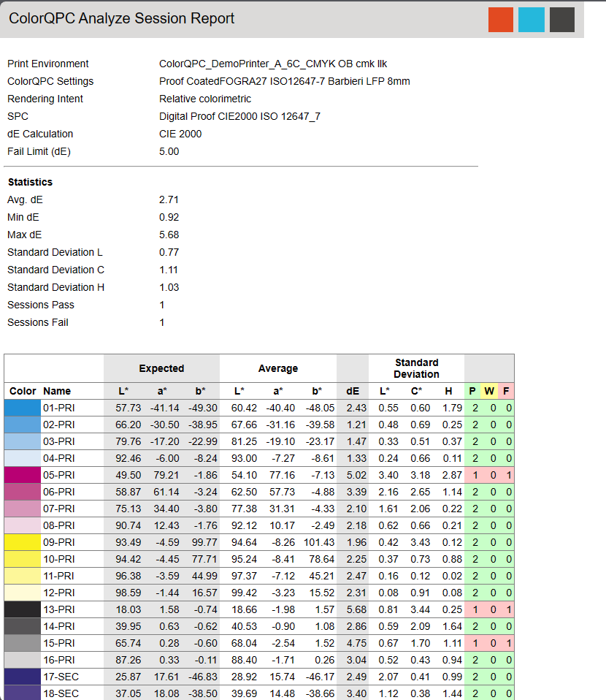Select the 09-PRI yellow color swatch

[23, 542]
